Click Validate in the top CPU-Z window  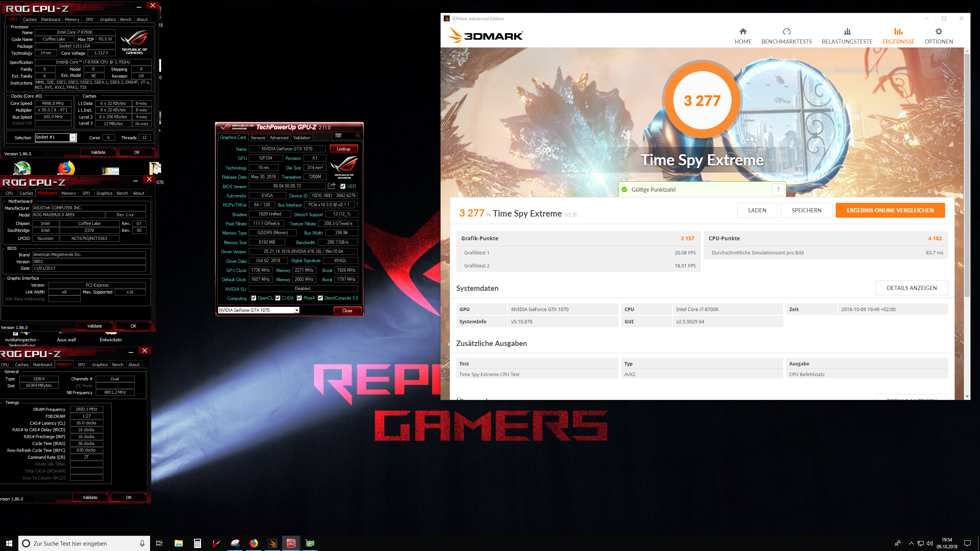pos(98,152)
